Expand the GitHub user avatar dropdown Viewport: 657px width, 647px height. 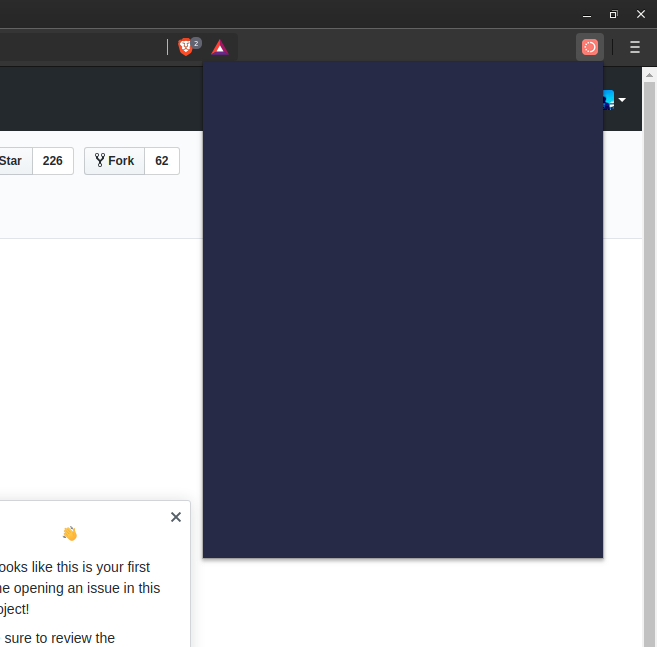coord(614,100)
